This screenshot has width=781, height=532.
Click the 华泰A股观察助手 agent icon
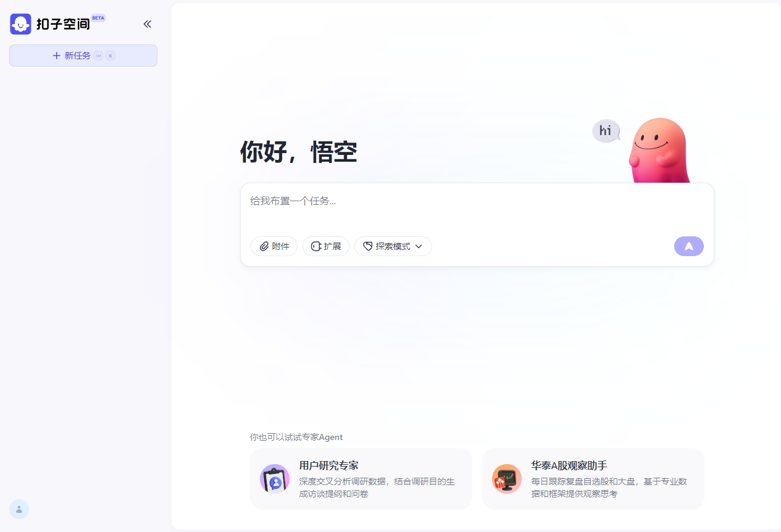click(506, 479)
